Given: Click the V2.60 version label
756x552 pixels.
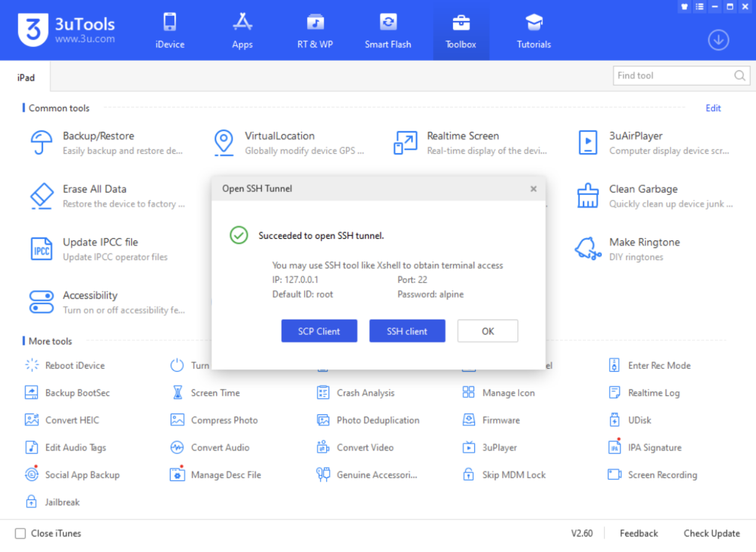Looking at the screenshot, I should (x=582, y=534).
